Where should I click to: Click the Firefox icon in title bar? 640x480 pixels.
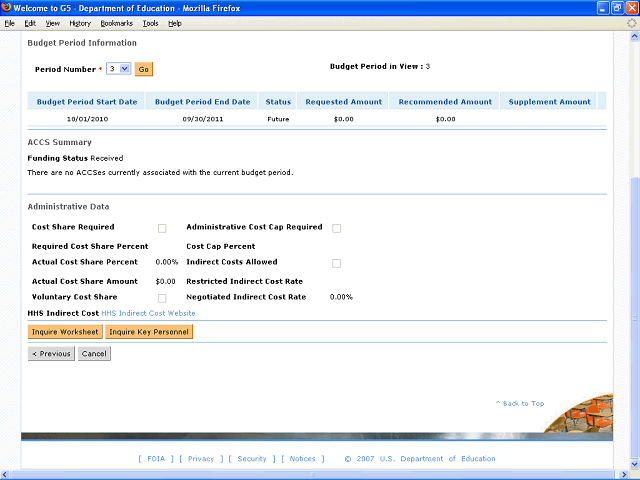point(6,8)
